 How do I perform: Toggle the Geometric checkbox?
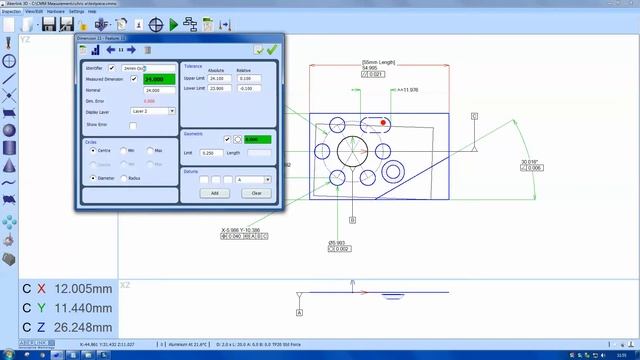pyautogui.click(x=227, y=139)
